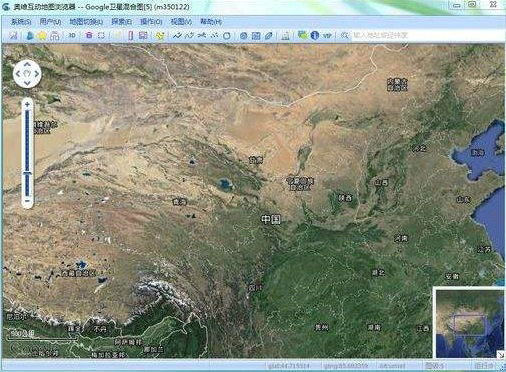Click the glng longitude value in status bar
Screen dimensions: 506x372
[346, 366]
